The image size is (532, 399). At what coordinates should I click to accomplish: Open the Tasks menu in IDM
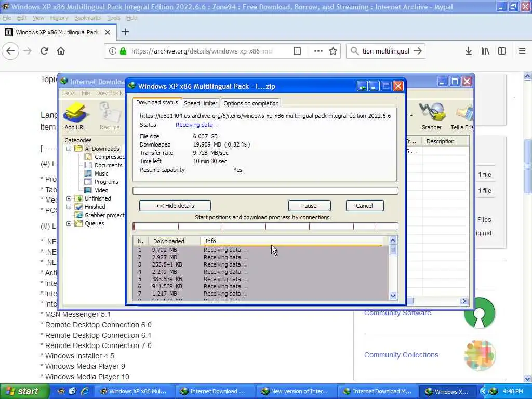[69, 93]
